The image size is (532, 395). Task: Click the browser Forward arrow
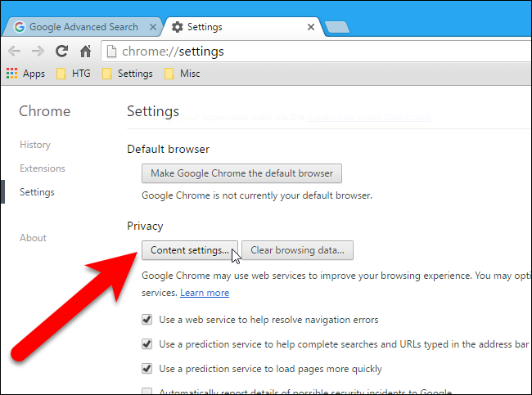(x=38, y=52)
